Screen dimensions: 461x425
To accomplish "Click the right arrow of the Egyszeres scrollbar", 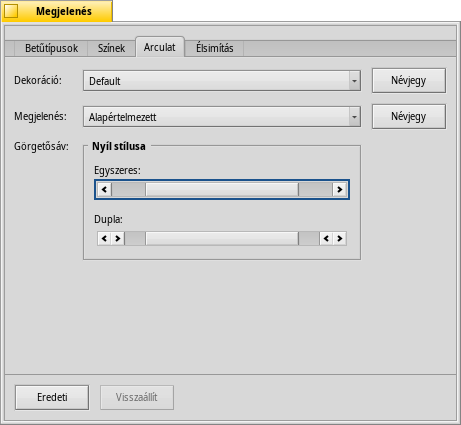I will point(340,190).
